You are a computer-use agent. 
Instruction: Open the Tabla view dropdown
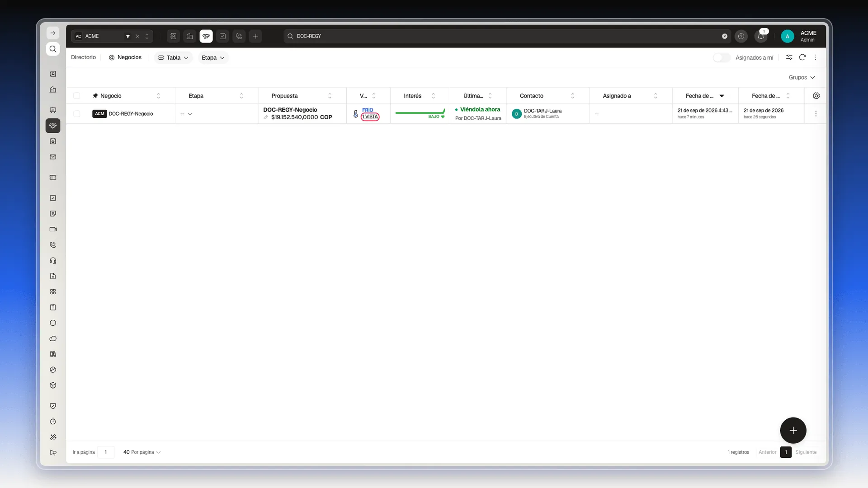point(173,57)
